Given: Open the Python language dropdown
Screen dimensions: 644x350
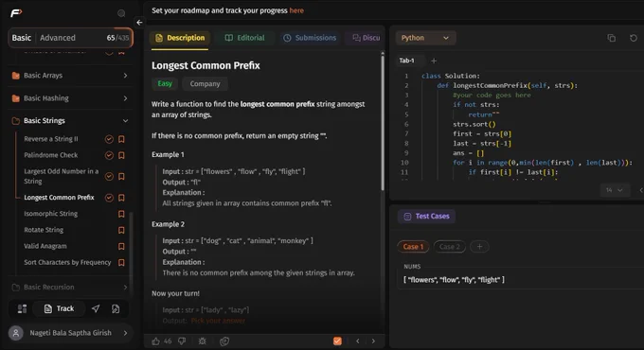Looking at the screenshot, I should (425, 38).
